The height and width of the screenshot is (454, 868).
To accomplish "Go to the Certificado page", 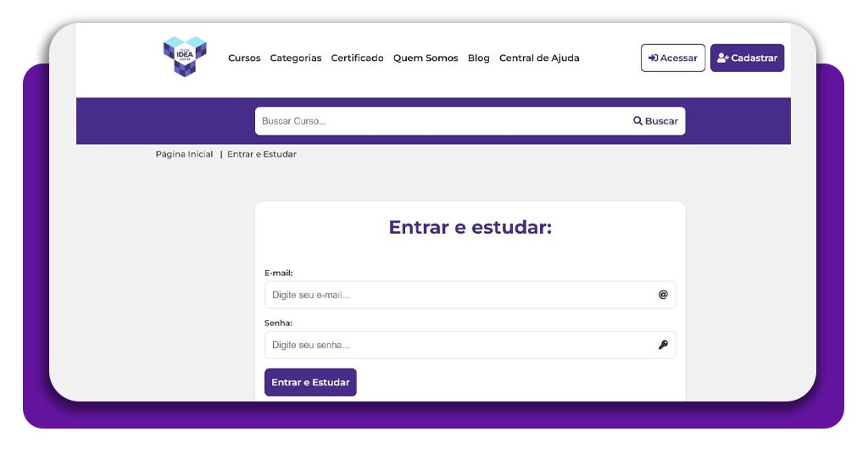I will click(x=357, y=58).
